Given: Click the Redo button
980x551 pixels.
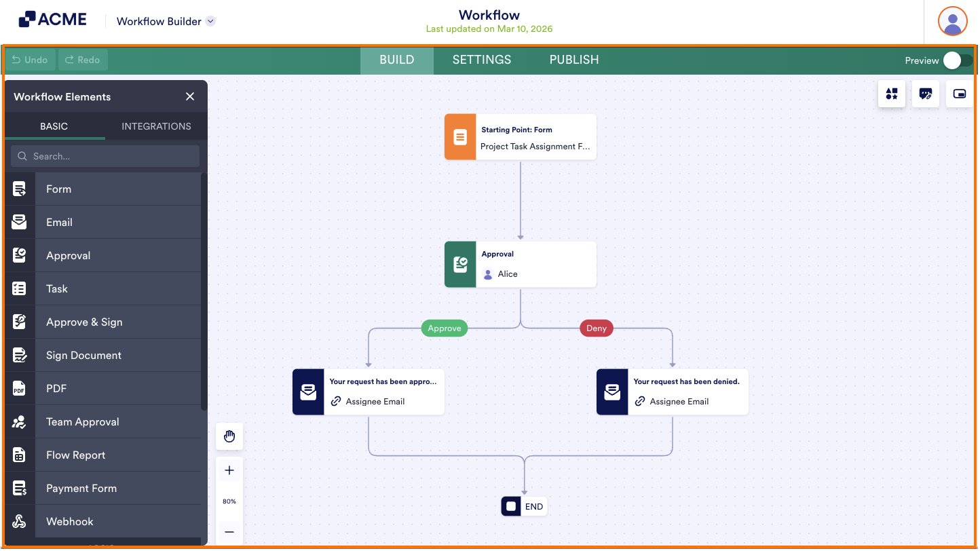Looking at the screenshot, I should pos(83,60).
